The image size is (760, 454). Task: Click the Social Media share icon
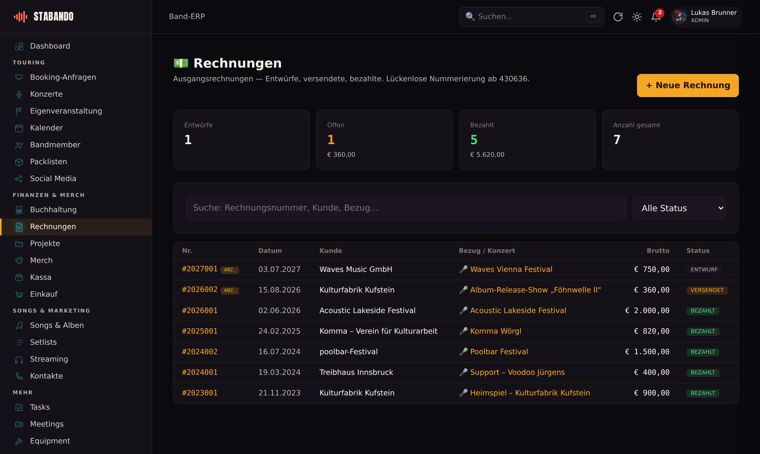point(19,179)
